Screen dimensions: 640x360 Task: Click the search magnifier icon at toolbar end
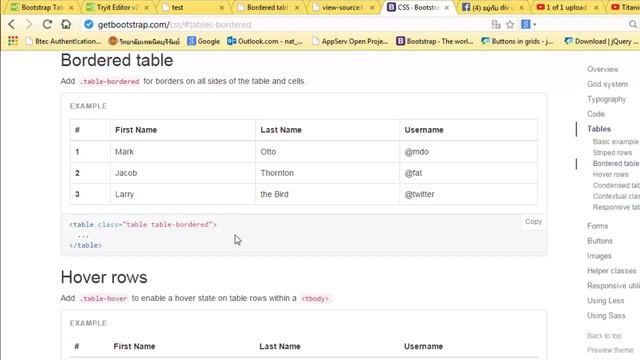(633, 24)
